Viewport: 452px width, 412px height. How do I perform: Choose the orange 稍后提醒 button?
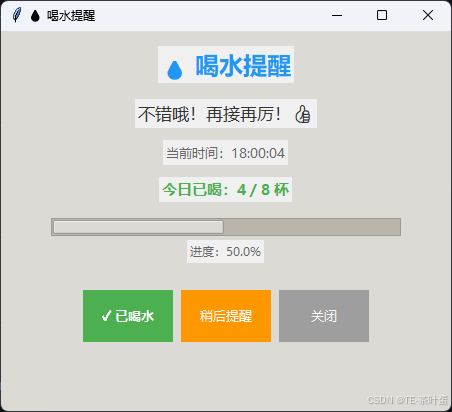pyautogui.click(x=226, y=316)
